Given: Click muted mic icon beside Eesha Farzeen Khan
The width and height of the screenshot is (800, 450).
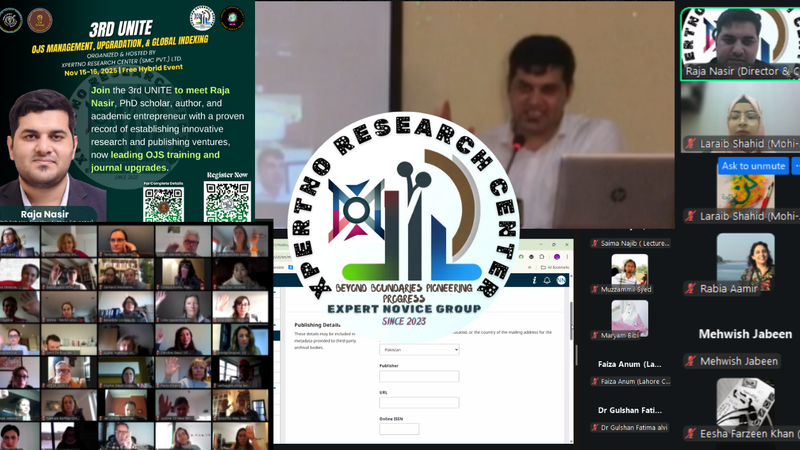Looking at the screenshot, I should click(691, 434).
